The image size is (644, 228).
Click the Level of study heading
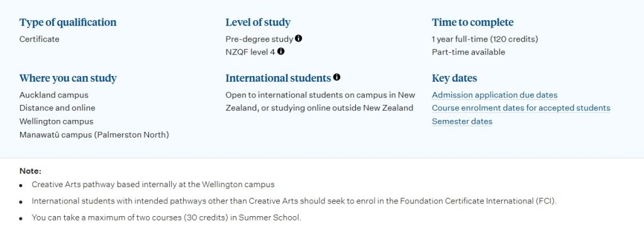[258, 23]
